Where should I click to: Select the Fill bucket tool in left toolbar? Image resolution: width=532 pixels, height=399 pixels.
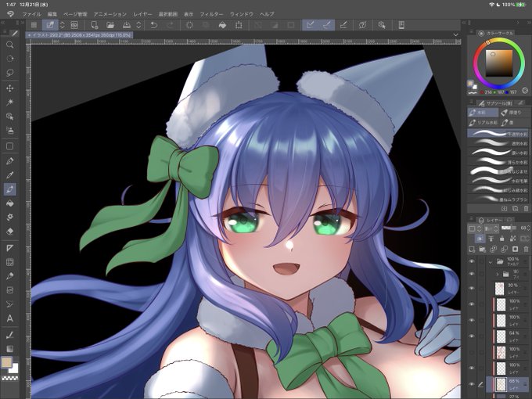pos(10,203)
